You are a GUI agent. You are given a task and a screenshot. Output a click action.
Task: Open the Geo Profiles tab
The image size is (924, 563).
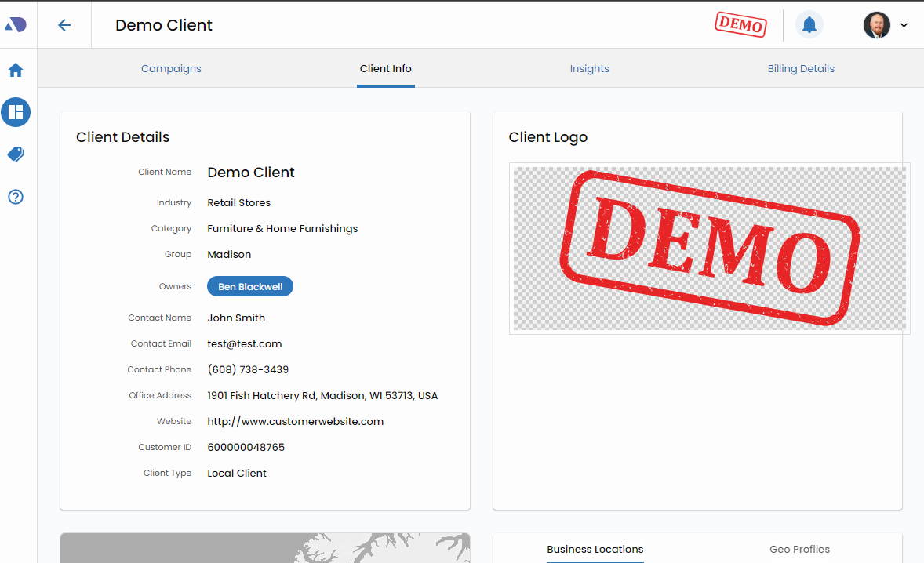click(x=799, y=549)
